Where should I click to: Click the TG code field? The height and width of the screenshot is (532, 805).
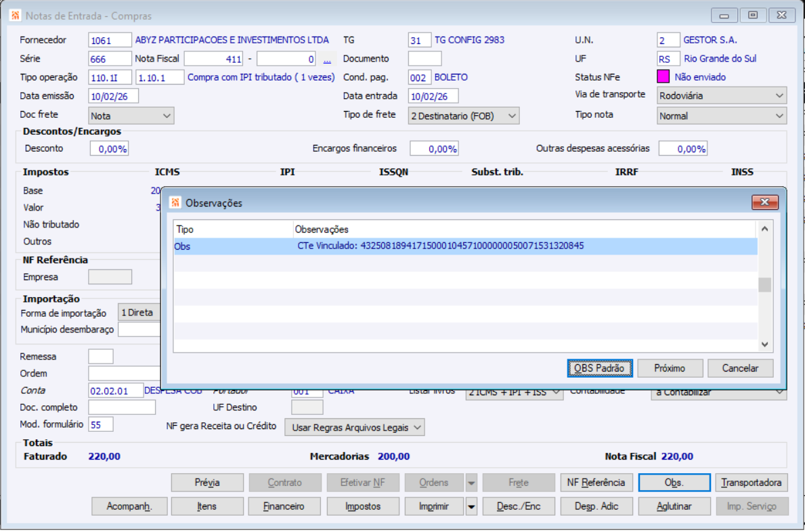click(420, 40)
